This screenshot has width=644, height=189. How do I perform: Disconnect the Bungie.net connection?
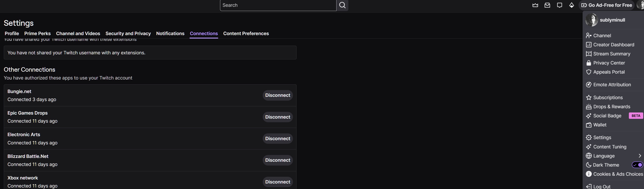pyautogui.click(x=278, y=95)
